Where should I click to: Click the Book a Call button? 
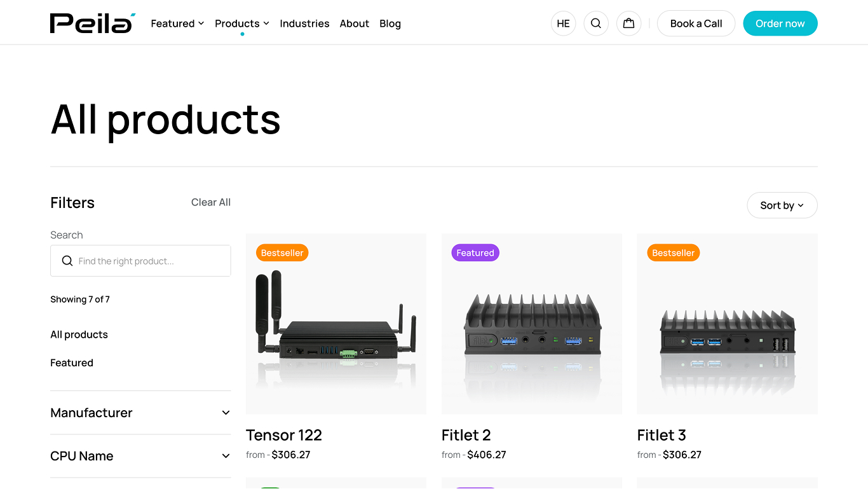[x=696, y=24]
